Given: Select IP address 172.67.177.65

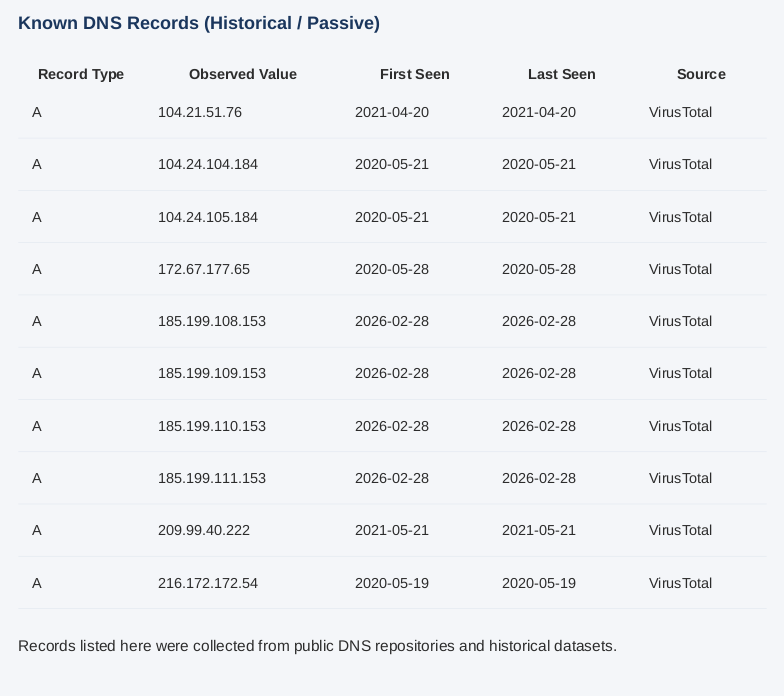Looking at the screenshot, I should [204, 269].
